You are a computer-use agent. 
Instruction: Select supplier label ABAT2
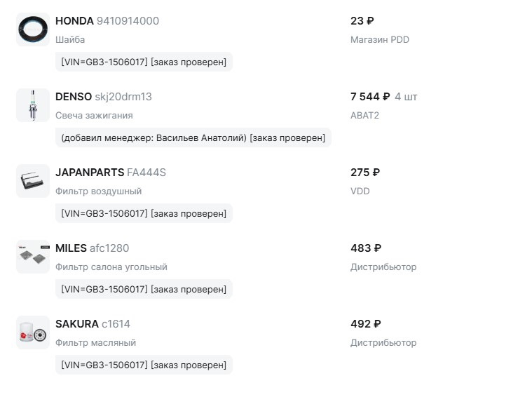click(x=364, y=116)
